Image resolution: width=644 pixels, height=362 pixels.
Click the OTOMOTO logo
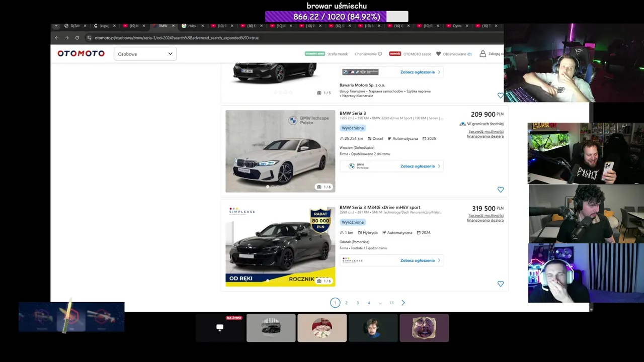[x=81, y=53]
